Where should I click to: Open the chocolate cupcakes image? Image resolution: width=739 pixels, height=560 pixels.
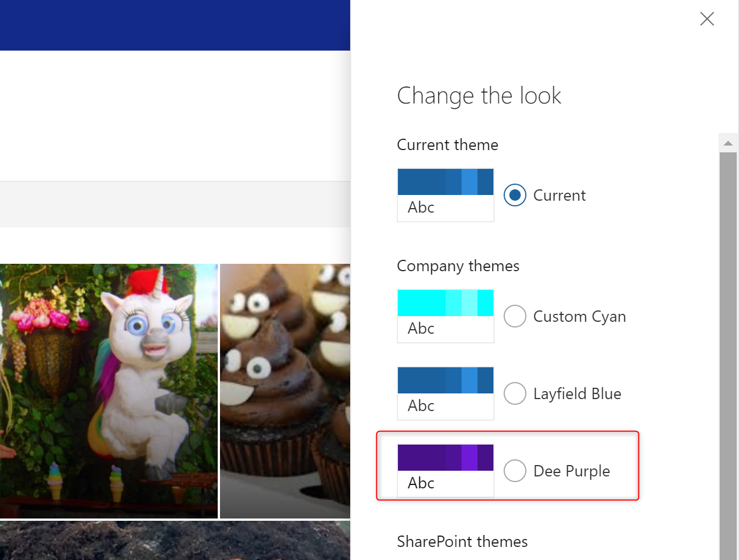point(285,391)
